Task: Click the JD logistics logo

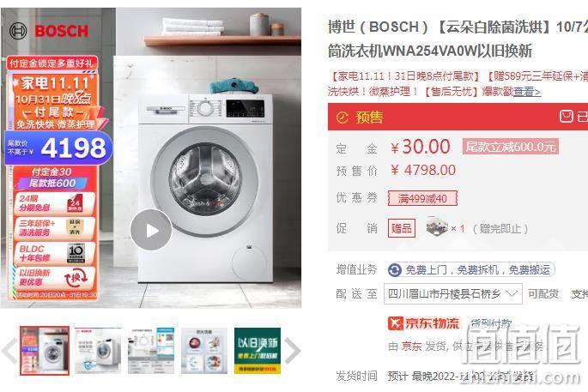Action: [423, 323]
